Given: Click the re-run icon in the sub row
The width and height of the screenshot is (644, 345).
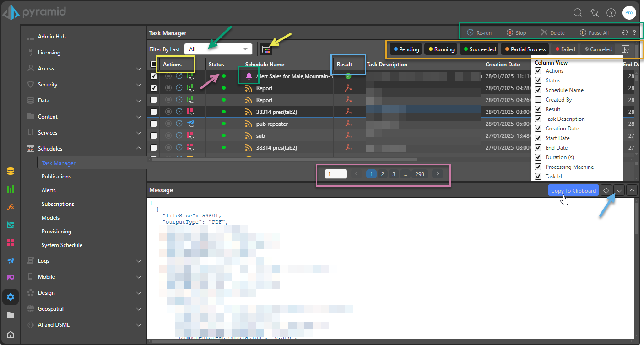Looking at the screenshot, I should 179,136.
